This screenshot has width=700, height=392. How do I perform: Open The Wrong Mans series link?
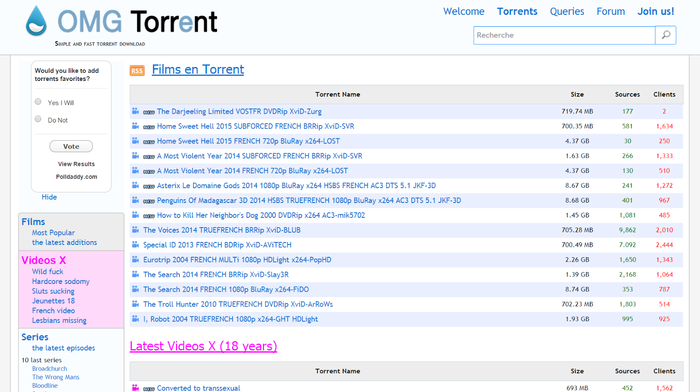(x=55, y=377)
